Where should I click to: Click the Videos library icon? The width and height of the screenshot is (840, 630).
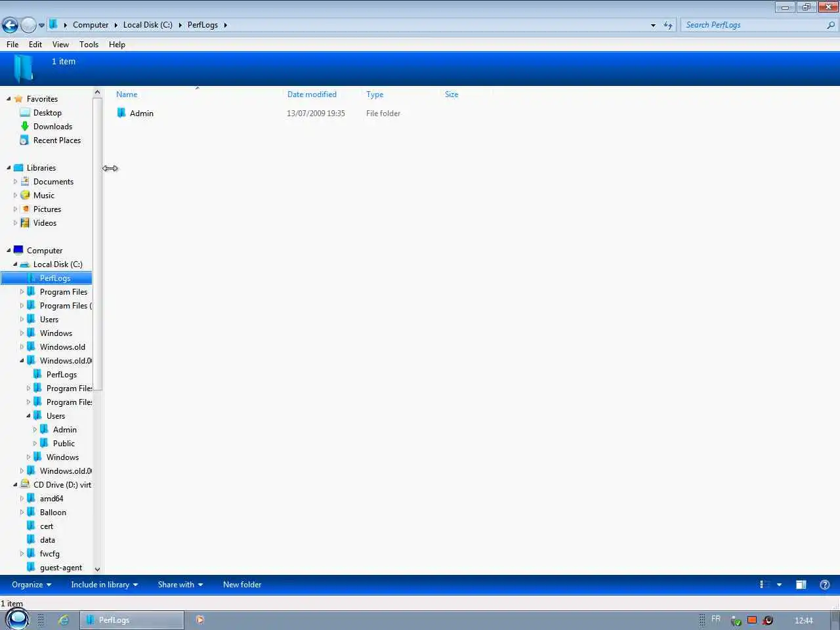25,222
